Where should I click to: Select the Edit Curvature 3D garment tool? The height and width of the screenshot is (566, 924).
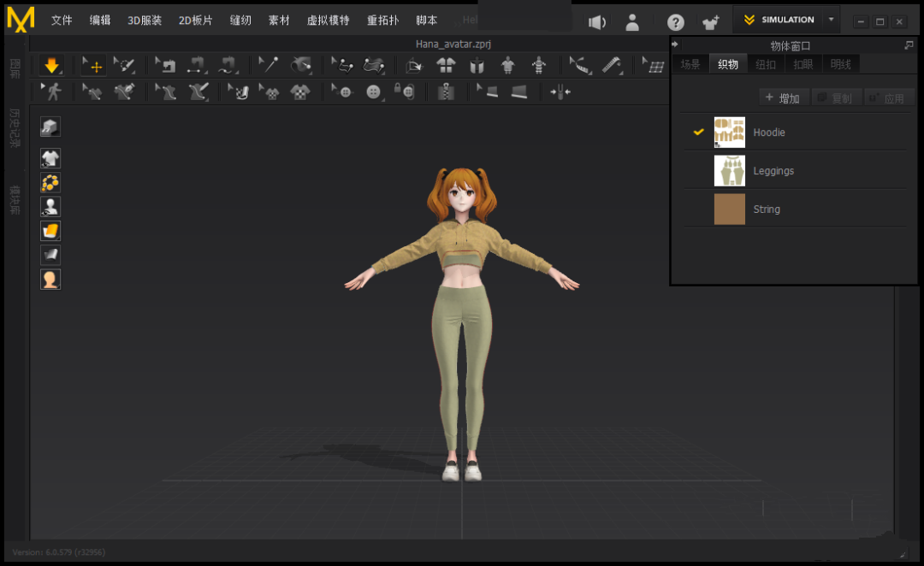pyautogui.click(x=92, y=91)
